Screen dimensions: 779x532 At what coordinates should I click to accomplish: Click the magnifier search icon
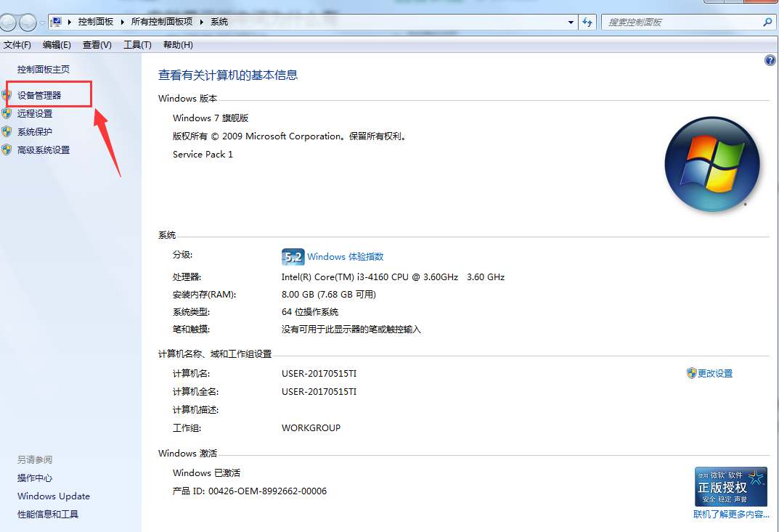[767, 22]
